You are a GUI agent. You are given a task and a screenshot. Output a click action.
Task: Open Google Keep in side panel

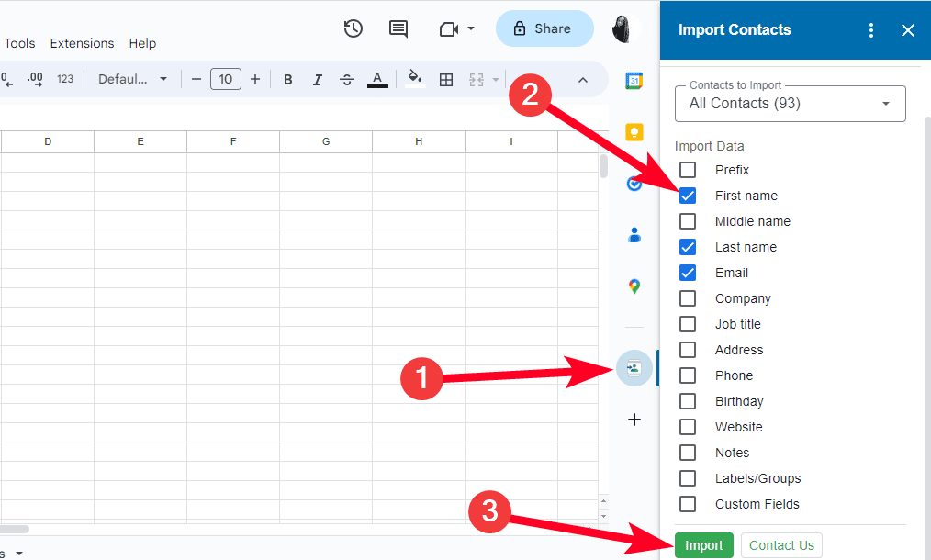634,132
